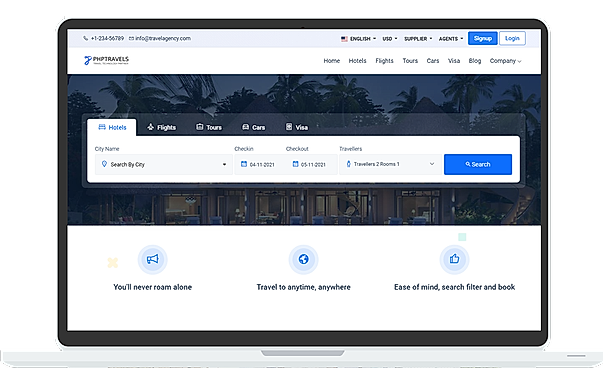Image resolution: width=603 pixels, height=368 pixels.
Task: Open the Search By City dropdown
Action: 164,165
